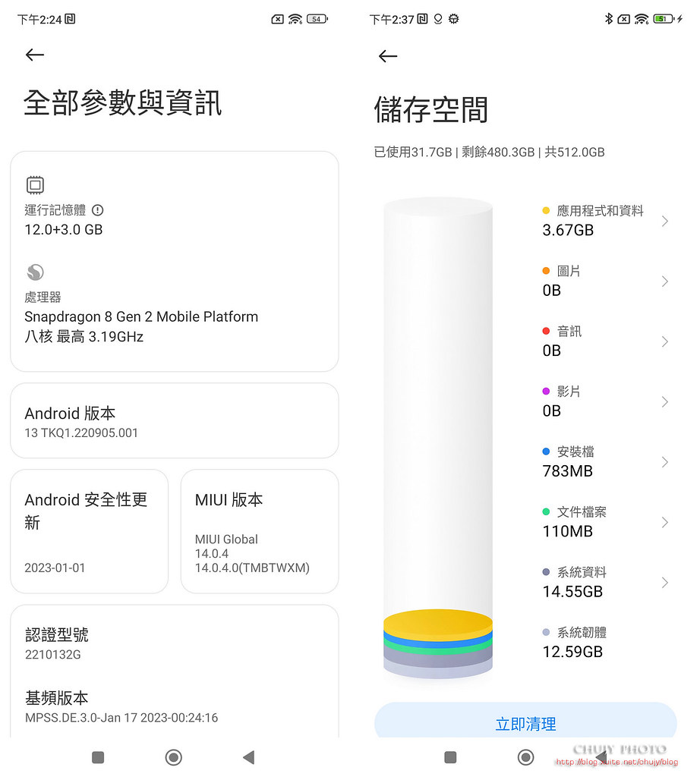Viewport: 700px width, 777px height.
Task: Tap the right phone's Wi-Fi status icon
Action: (x=641, y=19)
